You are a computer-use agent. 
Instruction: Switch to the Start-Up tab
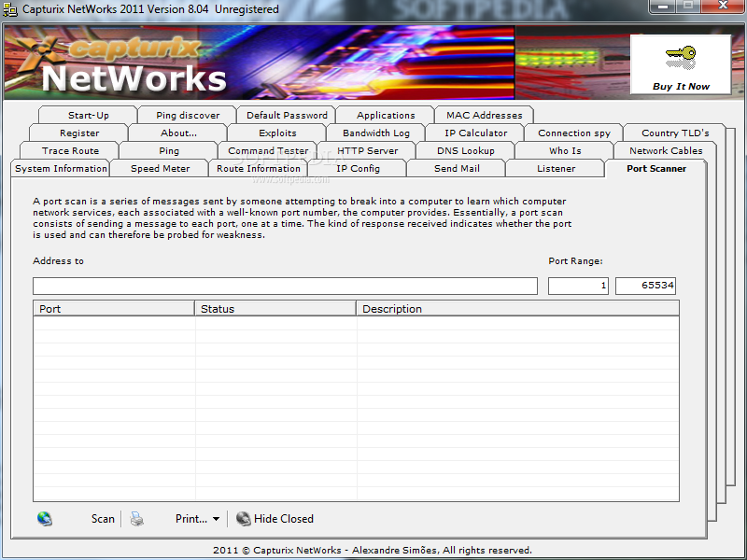point(88,115)
